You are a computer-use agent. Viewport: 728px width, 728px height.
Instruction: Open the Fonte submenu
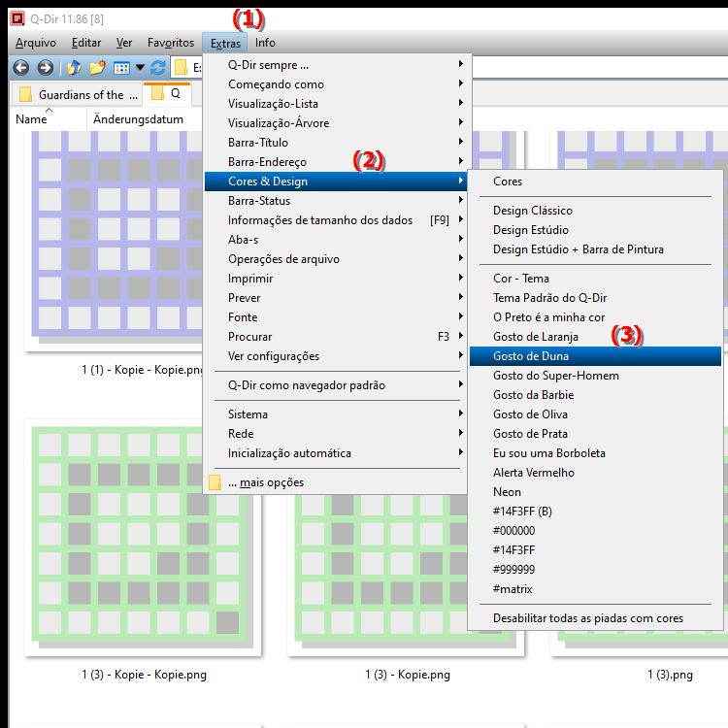click(x=338, y=317)
